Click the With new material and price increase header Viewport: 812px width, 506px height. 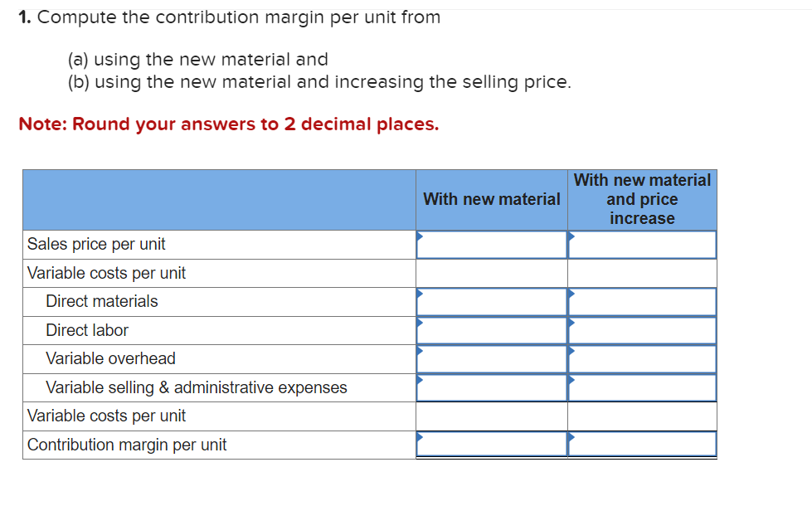tap(642, 199)
